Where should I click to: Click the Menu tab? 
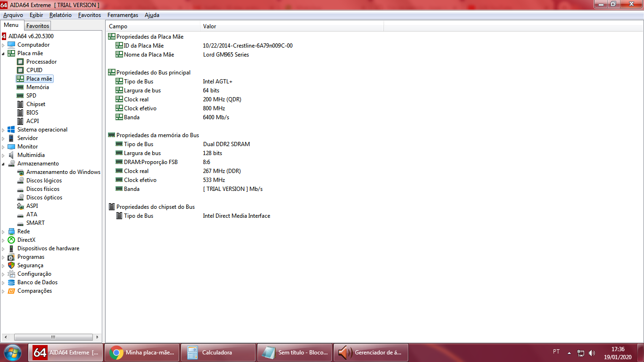click(11, 25)
